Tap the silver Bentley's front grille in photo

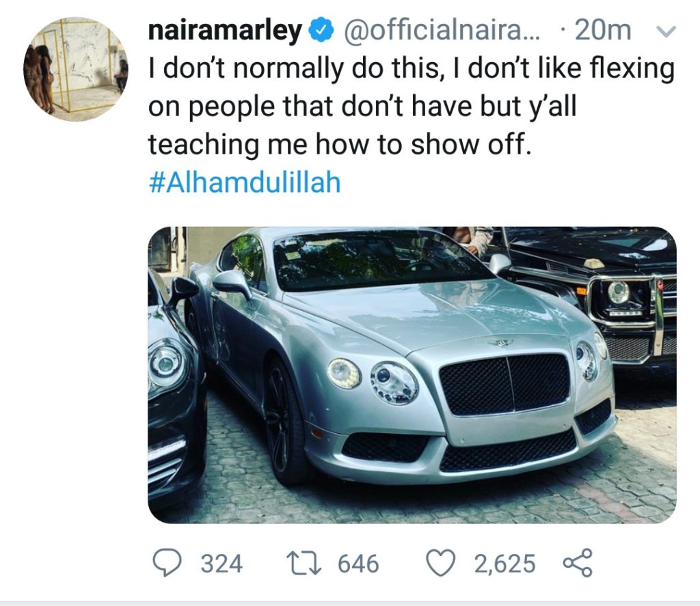pos(504,383)
